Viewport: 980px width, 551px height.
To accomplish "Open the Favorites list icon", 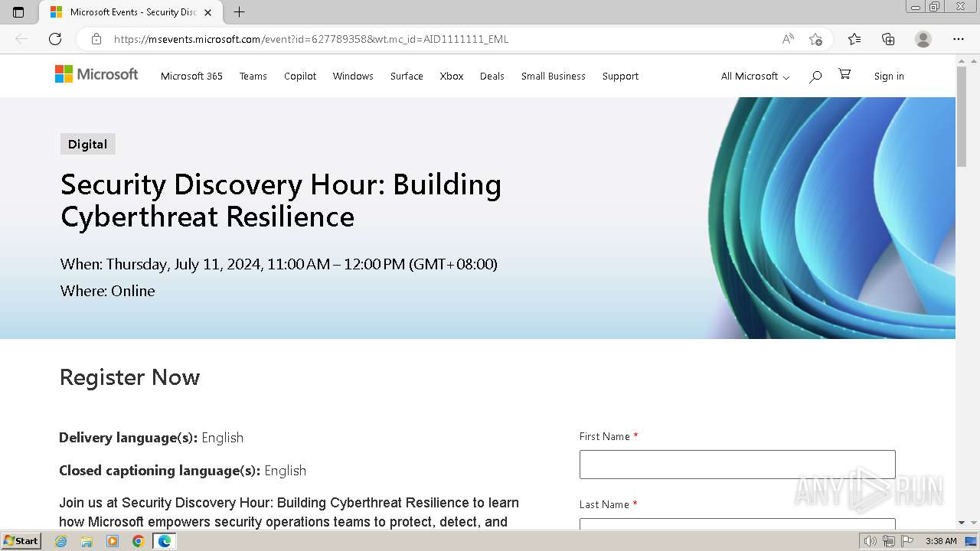I will pos(854,39).
